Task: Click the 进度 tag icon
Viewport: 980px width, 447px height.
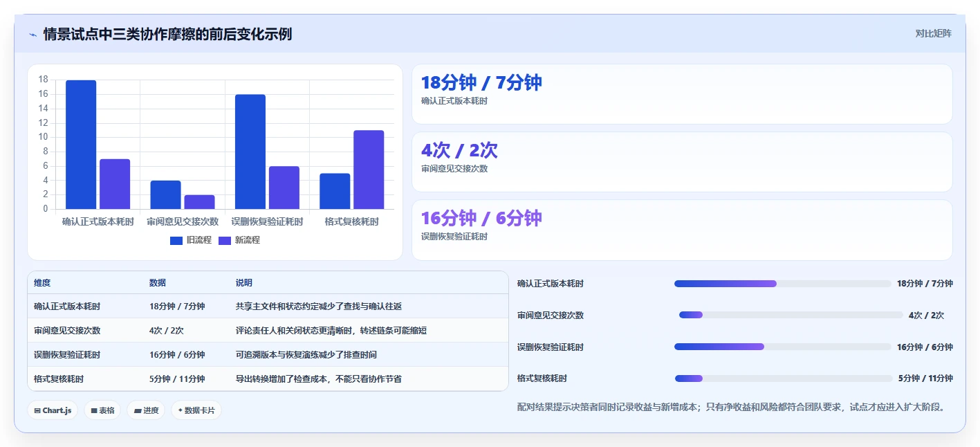Action: 138,410
